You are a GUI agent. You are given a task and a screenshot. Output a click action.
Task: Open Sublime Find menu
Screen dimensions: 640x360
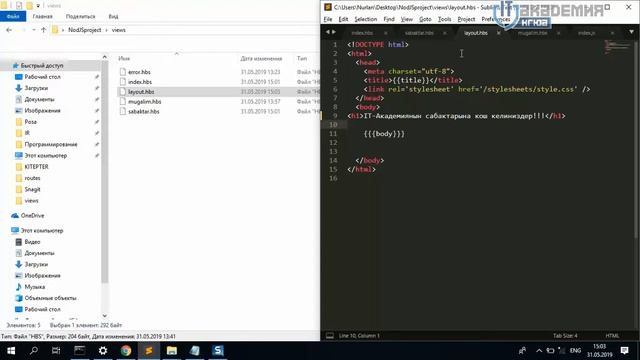(x=389, y=19)
